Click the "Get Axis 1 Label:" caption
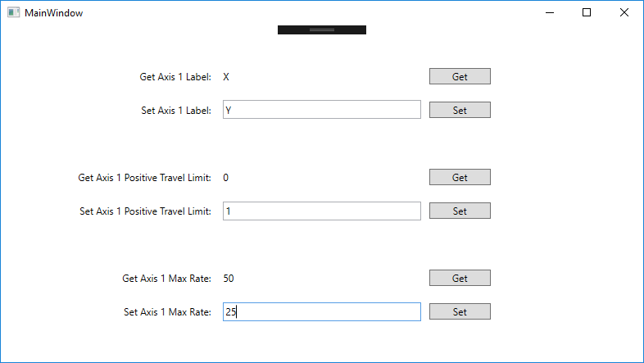Image resolution: width=644 pixels, height=363 pixels. [x=175, y=77]
